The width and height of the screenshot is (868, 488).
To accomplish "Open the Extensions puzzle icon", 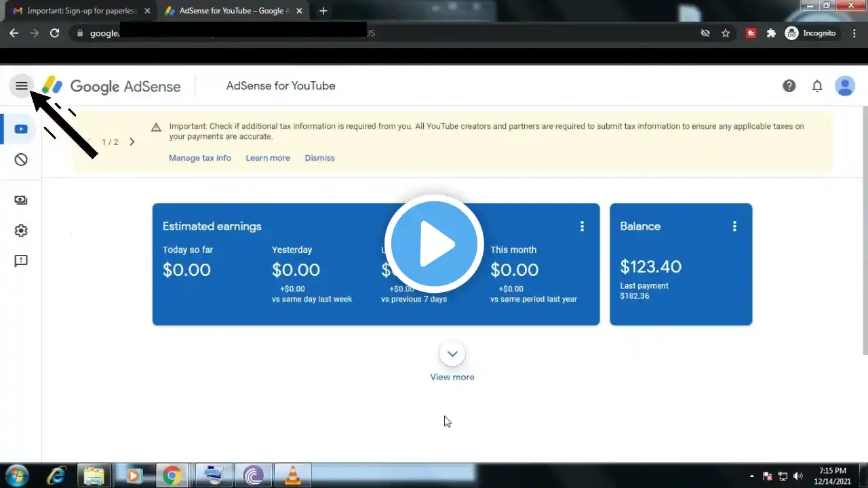I will (x=771, y=33).
